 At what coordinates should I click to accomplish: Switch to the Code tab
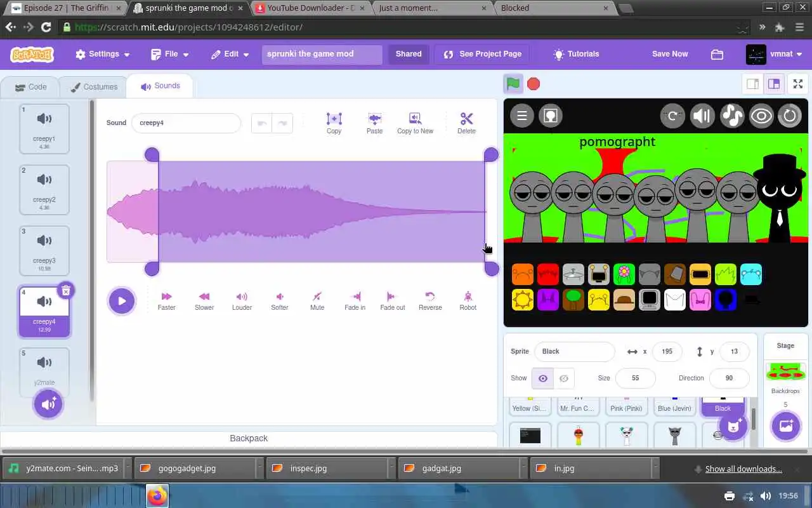tap(30, 87)
